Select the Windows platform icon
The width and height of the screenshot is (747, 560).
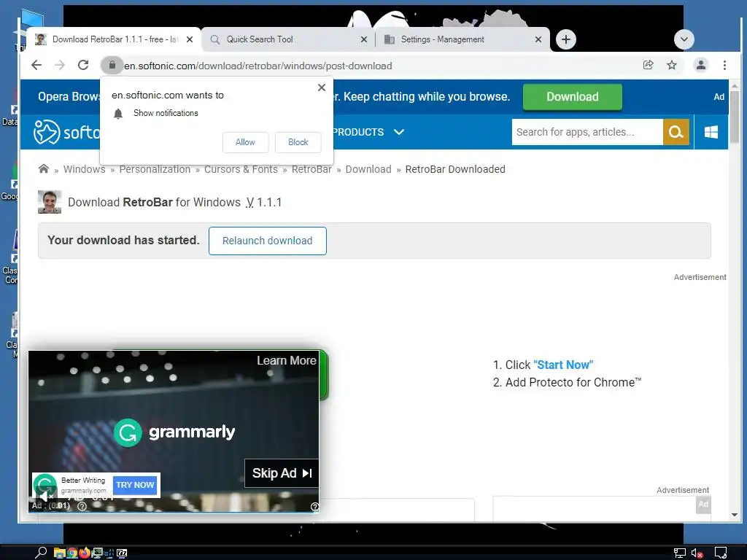[x=711, y=132]
